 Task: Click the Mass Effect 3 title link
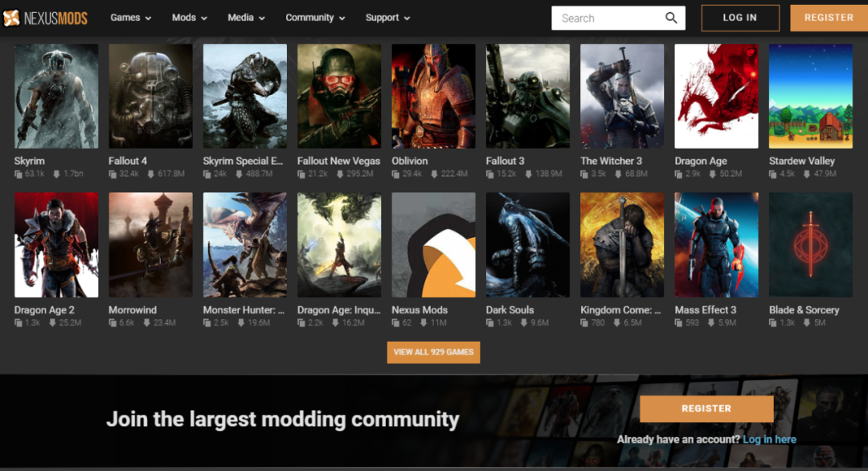[x=706, y=310]
